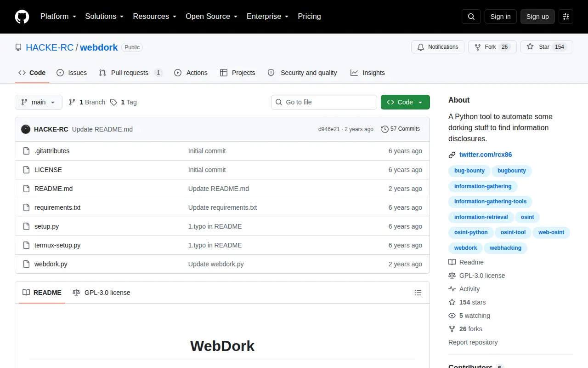Image resolution: width=588 pixels, height=368 pixels.
Task: Click file icon of termux-setup.py
Action: coord(26,245)
